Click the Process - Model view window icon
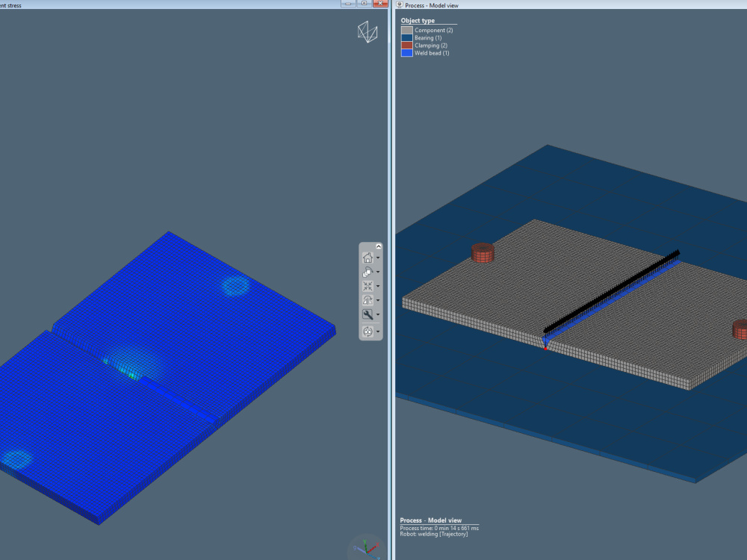The width and height of the screenshot is (747, 560). [399, 4]
